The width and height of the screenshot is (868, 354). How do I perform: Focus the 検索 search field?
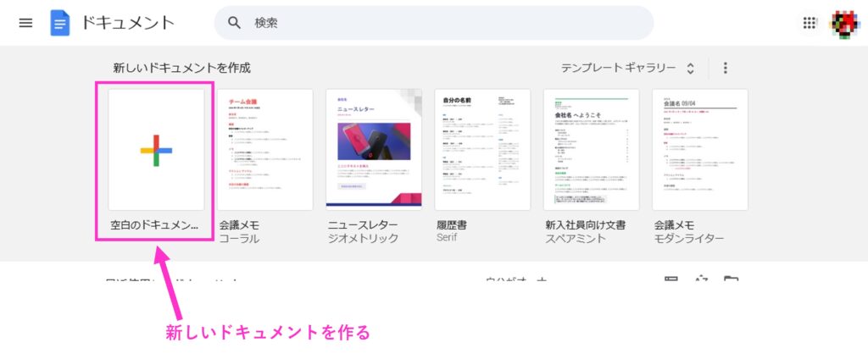[x=441, y=23]
